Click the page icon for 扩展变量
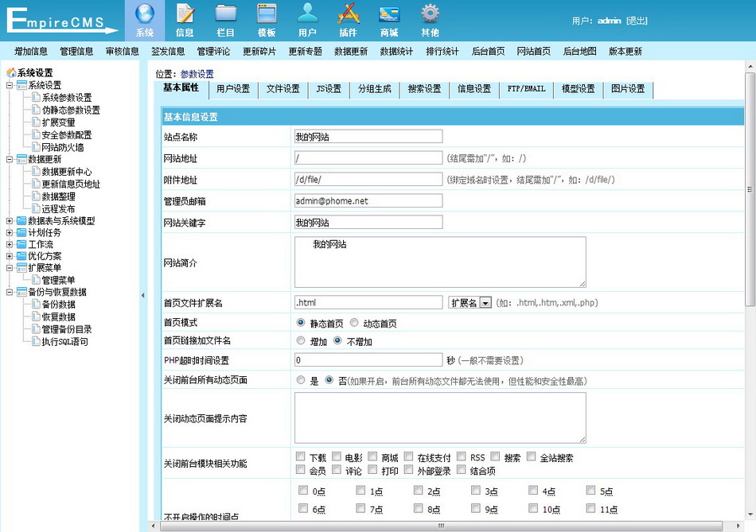 36,122
